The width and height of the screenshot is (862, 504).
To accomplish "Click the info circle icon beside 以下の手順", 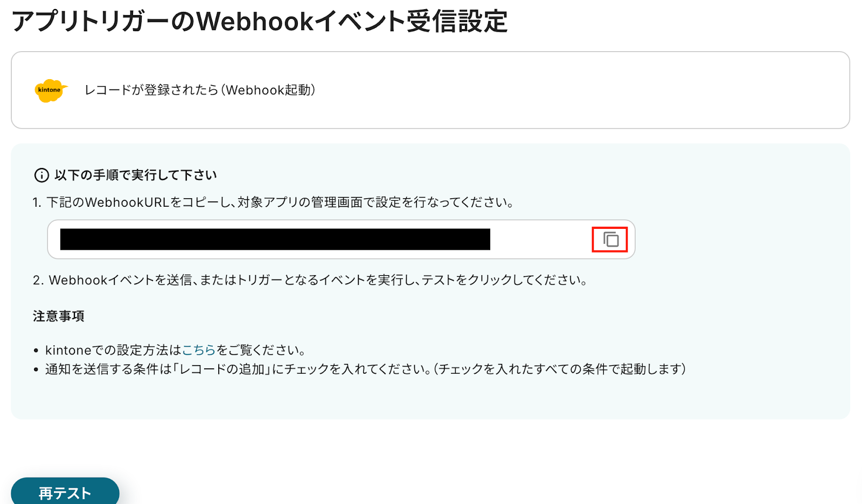I will tap(41, 175).
